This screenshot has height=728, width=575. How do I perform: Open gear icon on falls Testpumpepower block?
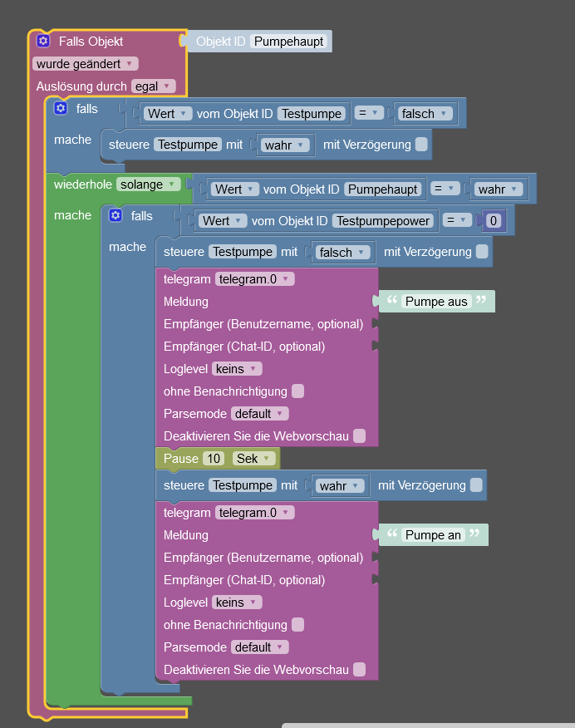click(115, 215)
